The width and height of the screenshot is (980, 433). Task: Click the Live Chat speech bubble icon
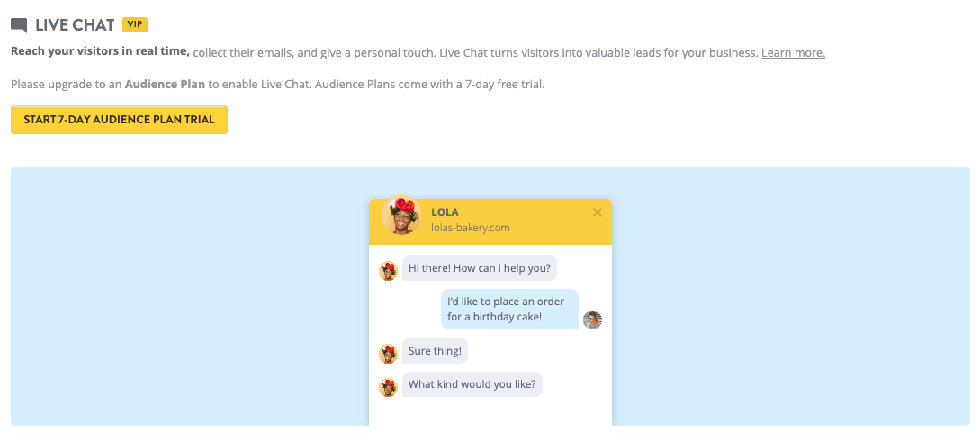point(19,25)
